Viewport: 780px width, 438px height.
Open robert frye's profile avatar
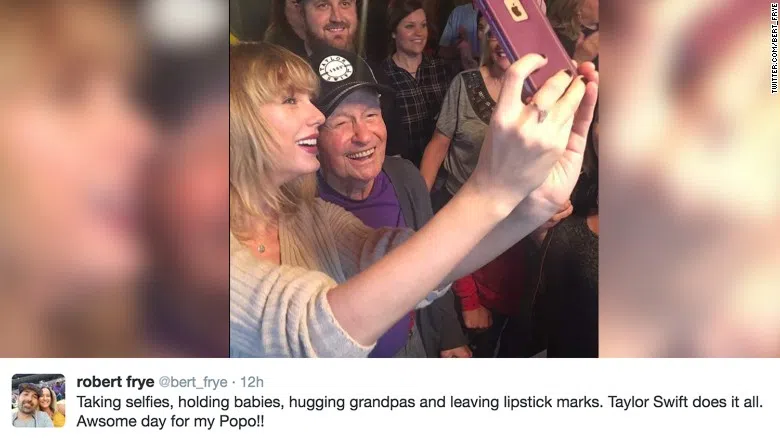(x=38, y=401)
